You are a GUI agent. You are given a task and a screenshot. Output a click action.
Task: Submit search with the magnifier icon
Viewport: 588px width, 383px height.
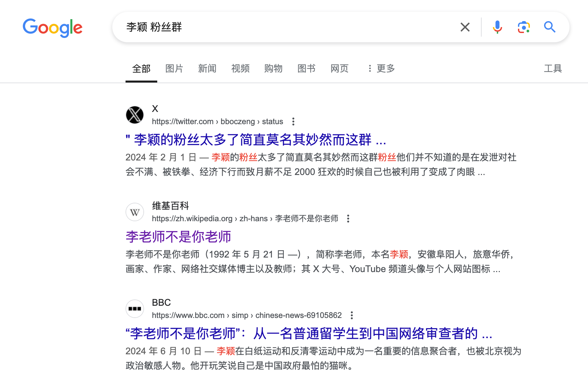click(550, 27)
